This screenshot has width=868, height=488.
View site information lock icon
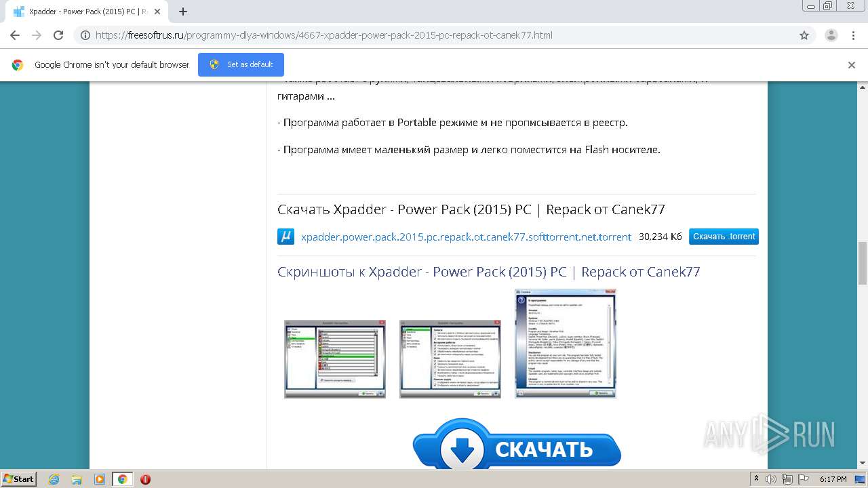tap(85, 35)
